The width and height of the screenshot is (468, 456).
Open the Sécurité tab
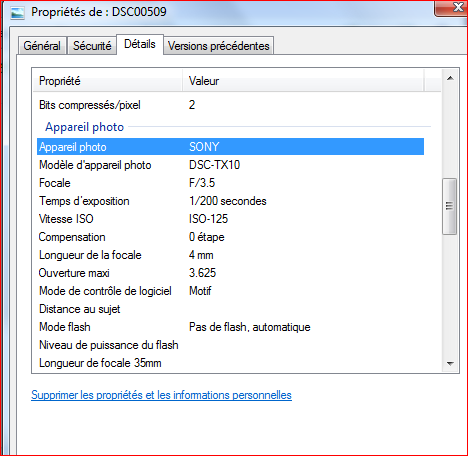92,46
